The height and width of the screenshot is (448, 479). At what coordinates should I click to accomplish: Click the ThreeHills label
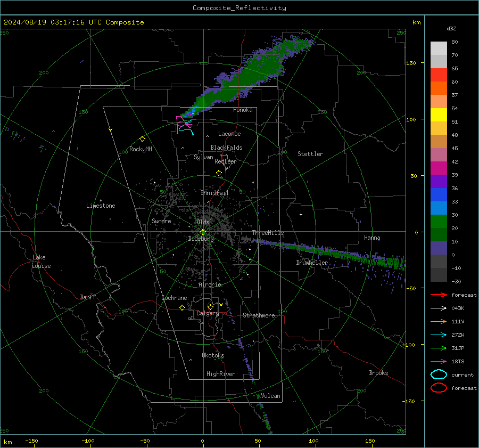point(268,233)
